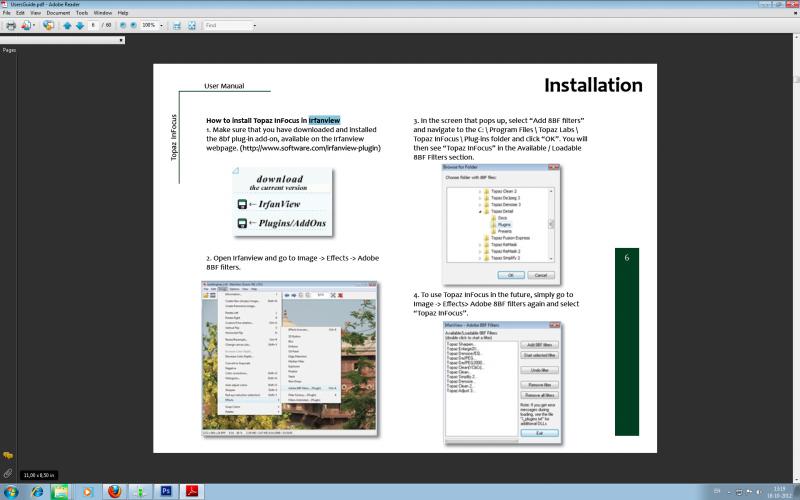Click the zoom out button
The width and height of the screenshot is (800, 500).
(122, 25)
